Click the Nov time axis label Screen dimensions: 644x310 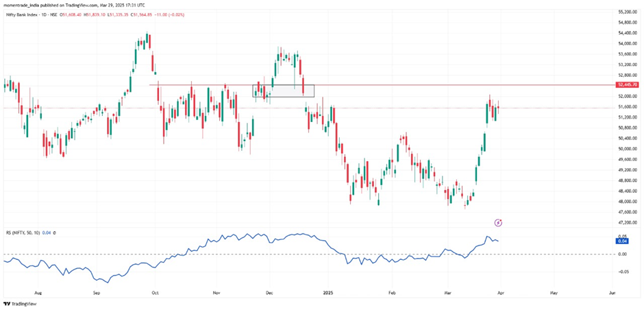[217, 293]
